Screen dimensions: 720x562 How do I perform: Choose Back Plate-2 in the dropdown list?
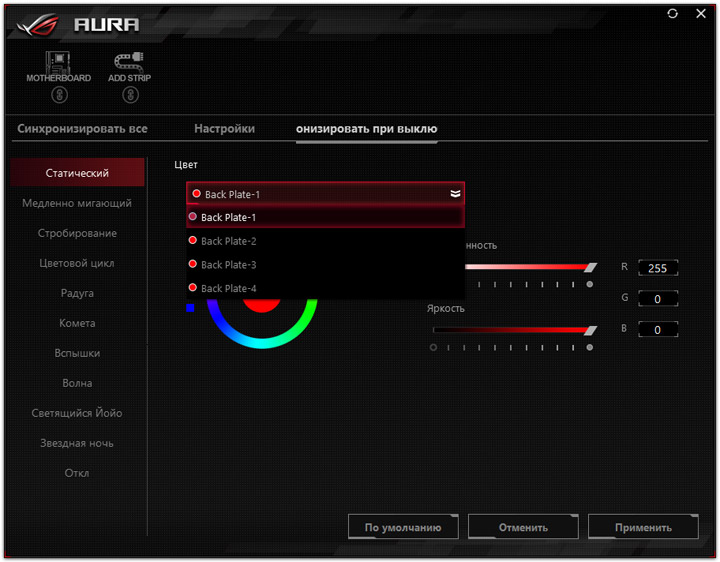click(x=326, y=241)
